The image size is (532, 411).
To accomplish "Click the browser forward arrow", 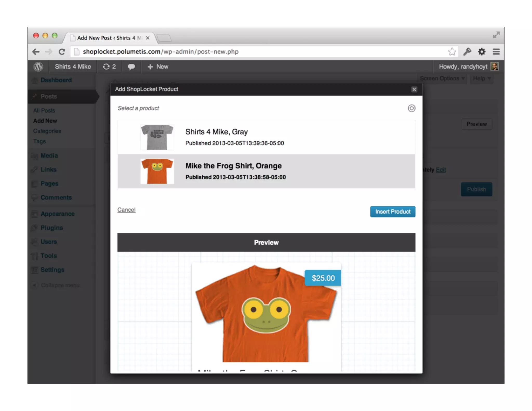I will (49, 52).
